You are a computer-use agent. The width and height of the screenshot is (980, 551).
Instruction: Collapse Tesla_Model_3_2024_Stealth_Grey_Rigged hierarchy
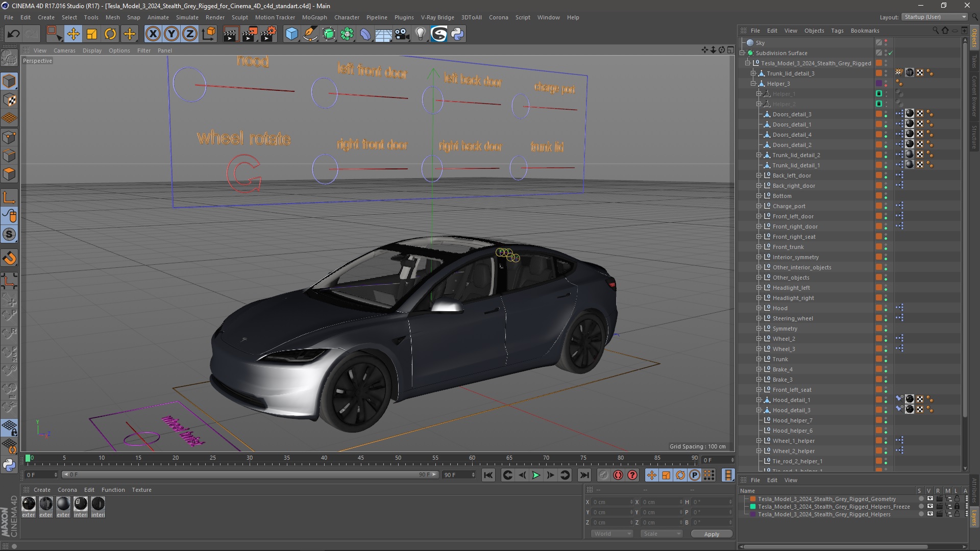click(x=748, y=63)
